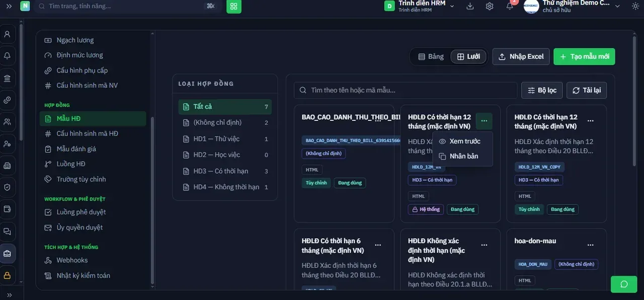Click the N logo in top bar
The width and height of the screenshot is (644, 300).
(x=25, y=6)
